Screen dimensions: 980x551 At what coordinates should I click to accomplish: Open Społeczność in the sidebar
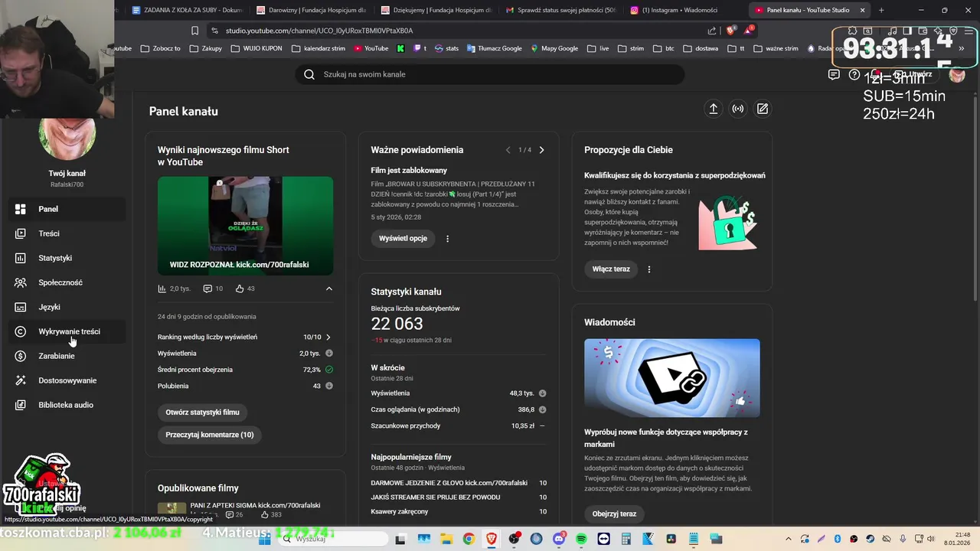pos(67,282)
